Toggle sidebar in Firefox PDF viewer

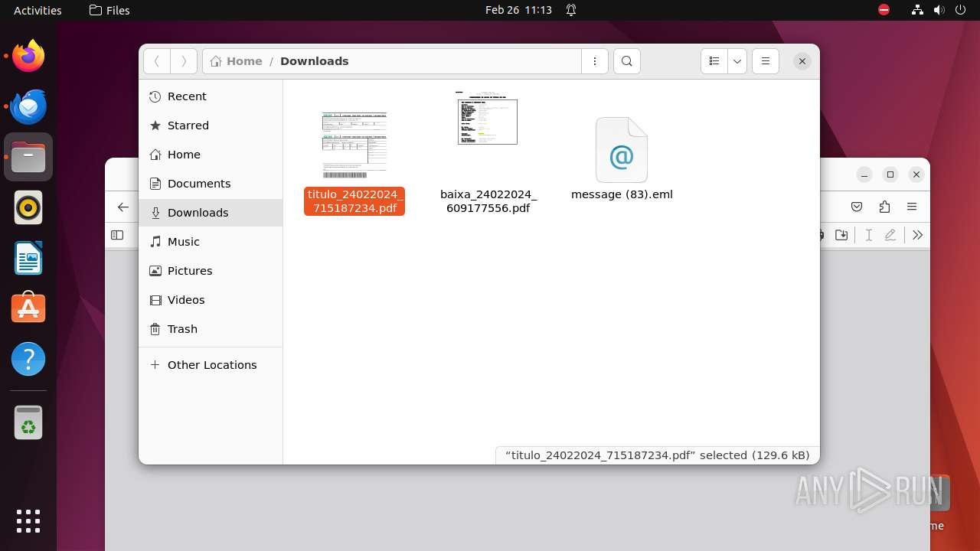(117, 235)
